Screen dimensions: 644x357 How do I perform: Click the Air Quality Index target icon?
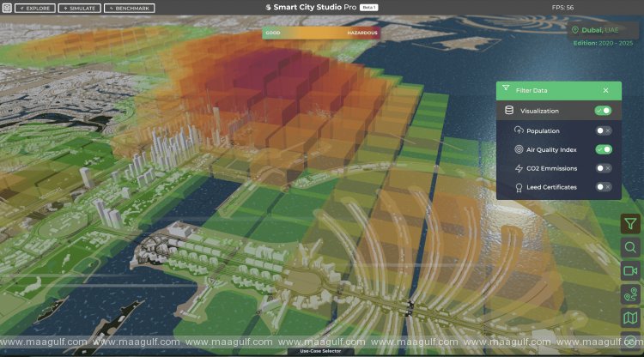point(519,149)
